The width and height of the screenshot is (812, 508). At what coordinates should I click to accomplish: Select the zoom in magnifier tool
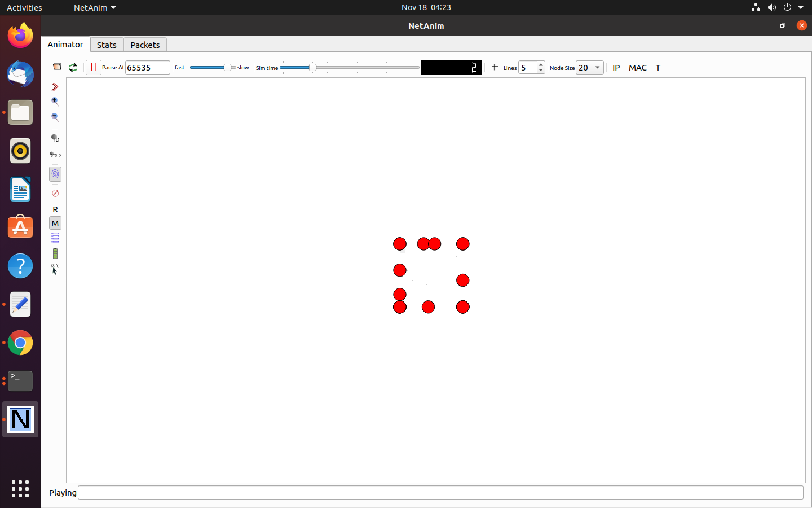tap(55, 102)
